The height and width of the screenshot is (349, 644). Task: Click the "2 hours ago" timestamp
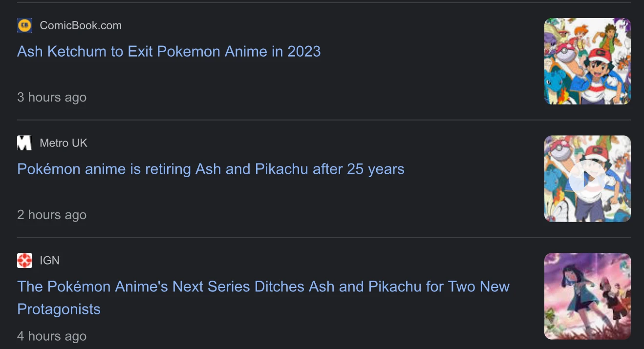click(x=52, y=215)
